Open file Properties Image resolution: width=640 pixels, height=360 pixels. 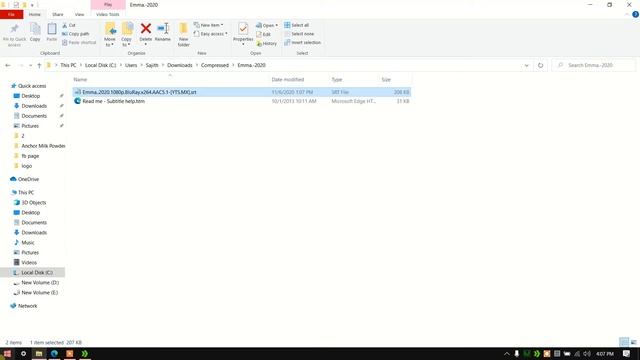pos(243,33)
